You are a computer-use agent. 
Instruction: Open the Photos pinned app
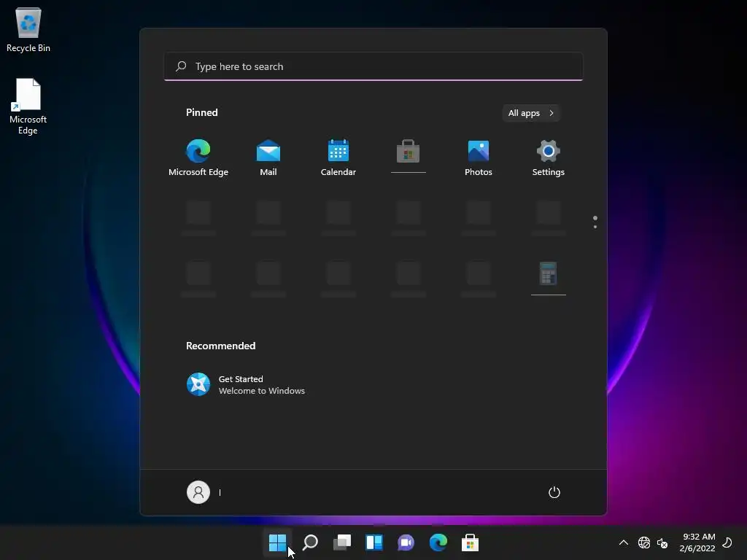pyautogui.click(x=479, y=158)
